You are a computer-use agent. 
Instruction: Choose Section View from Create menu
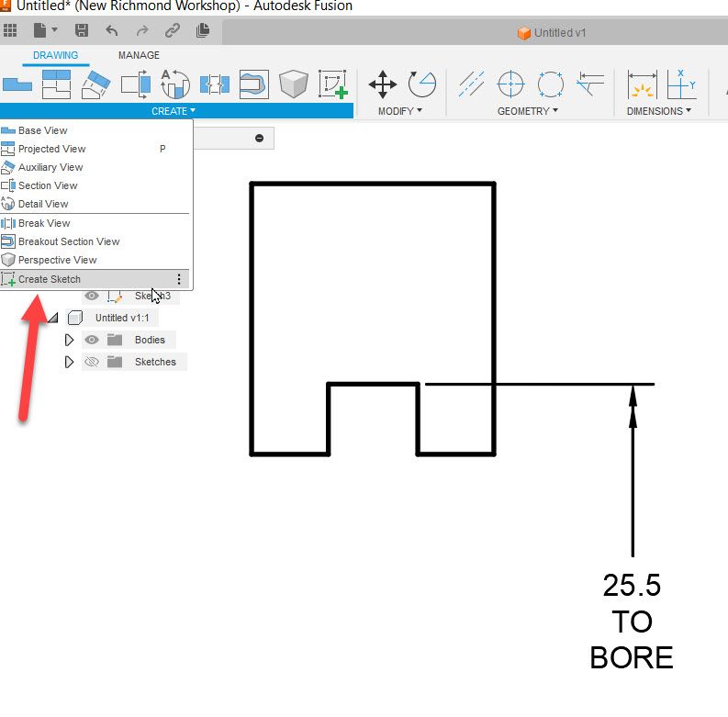tap(95, 185)
